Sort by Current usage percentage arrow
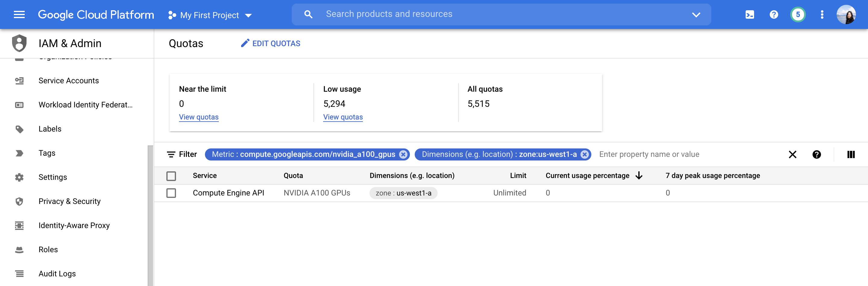This screenshot has height=286, width=868. coord(639,176)
